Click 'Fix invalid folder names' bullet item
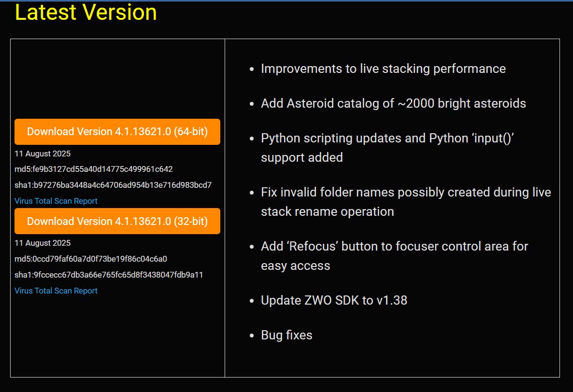Viewport: 573px width, 392px height. point(406,202)
